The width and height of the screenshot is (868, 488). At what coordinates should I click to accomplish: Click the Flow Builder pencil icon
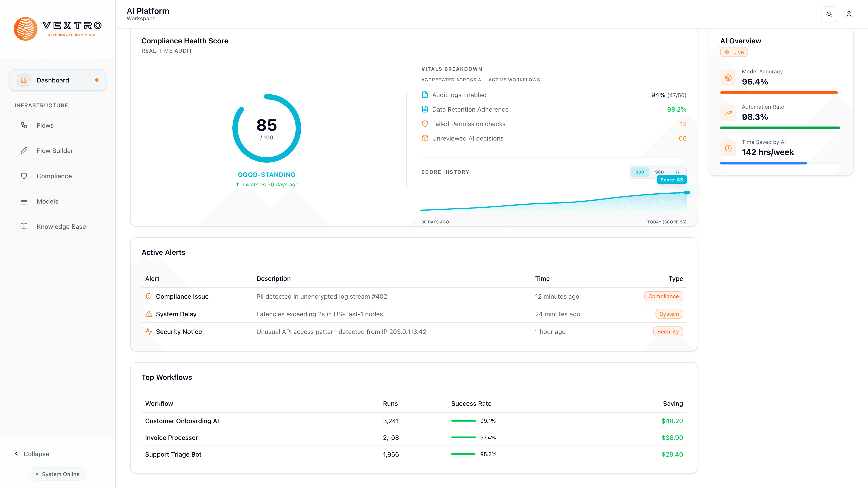[24, 150]
